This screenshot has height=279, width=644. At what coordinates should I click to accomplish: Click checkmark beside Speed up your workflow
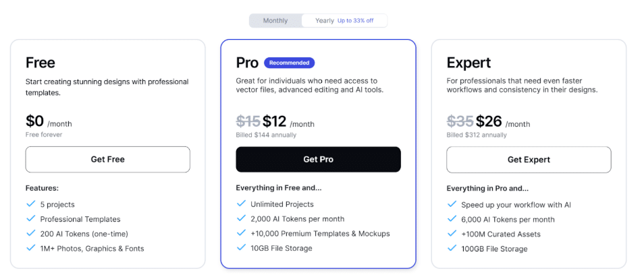coord(452,204)
